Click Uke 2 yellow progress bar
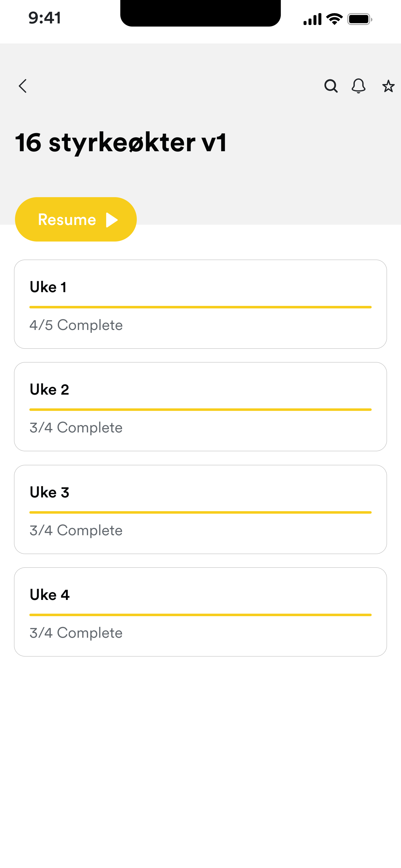The height and width of the screenshot is (868, 401). 200,410
